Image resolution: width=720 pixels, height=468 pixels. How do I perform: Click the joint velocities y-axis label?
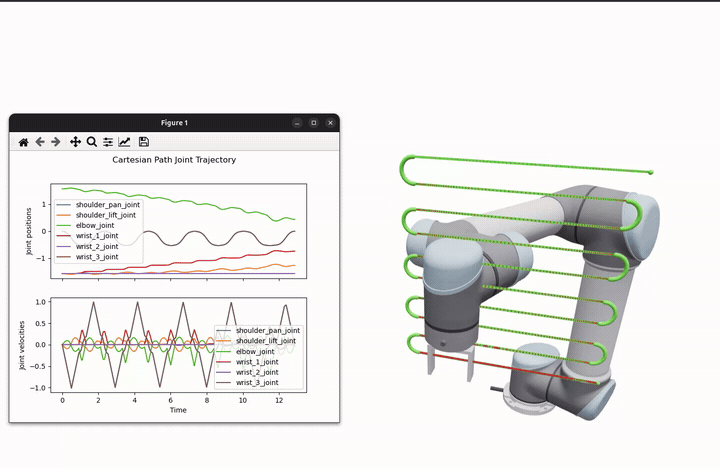point(22,345)
